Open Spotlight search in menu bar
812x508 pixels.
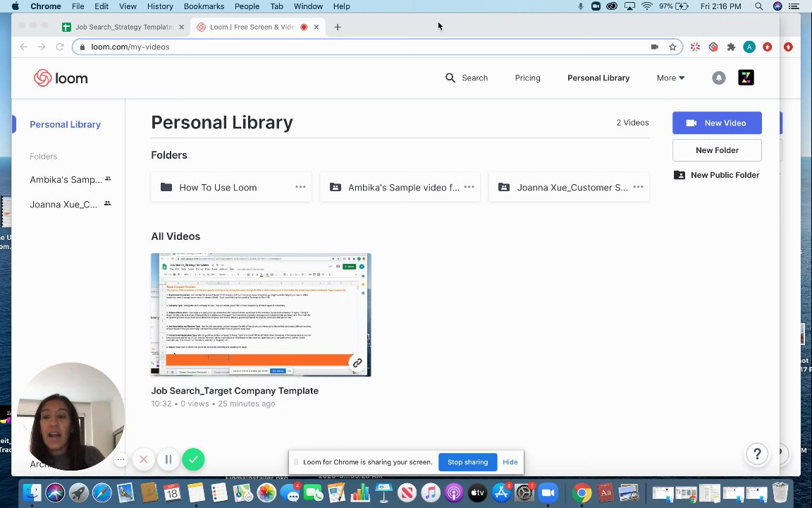coord(758,6)
